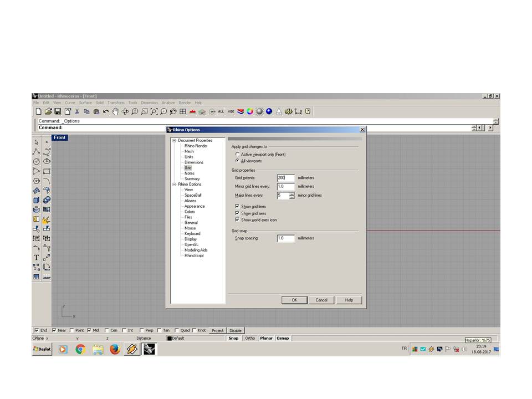
Task: Click the Disable osnap button
Action: [x=236, y=330]
